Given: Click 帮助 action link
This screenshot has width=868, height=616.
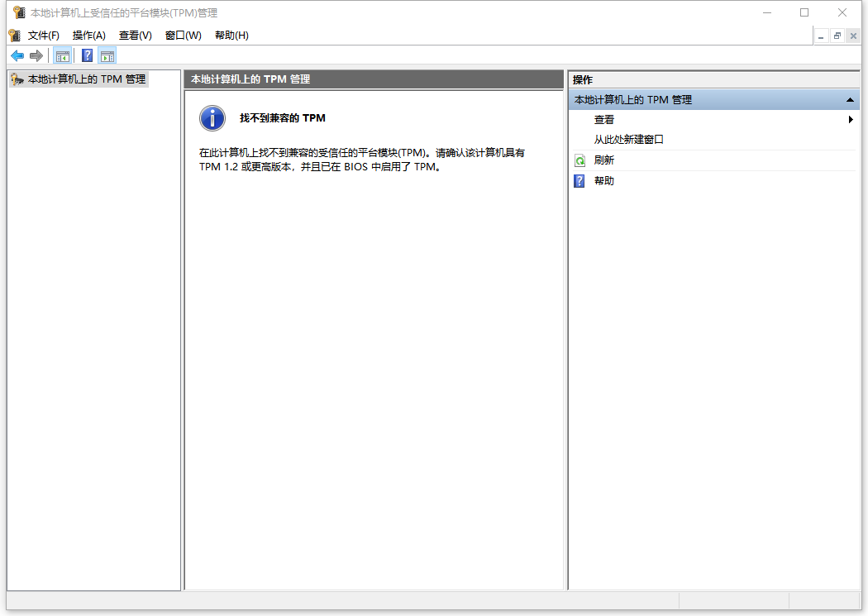Looking at the screenshot, I should pos(604,181).
